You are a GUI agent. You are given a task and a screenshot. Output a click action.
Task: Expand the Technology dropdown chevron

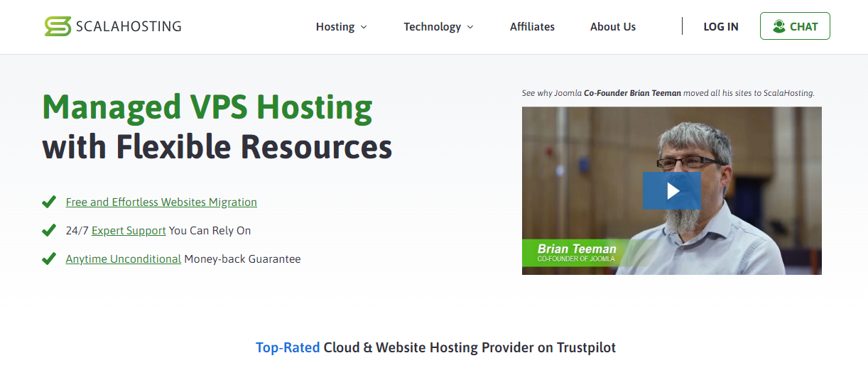(470, 27)
